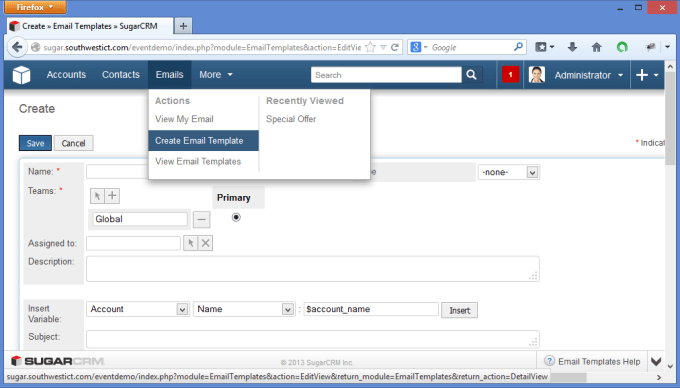Click the SugarCRM cube logo in navbar
The height and width of the screenshot is (388, 680).
coord(21,75)
